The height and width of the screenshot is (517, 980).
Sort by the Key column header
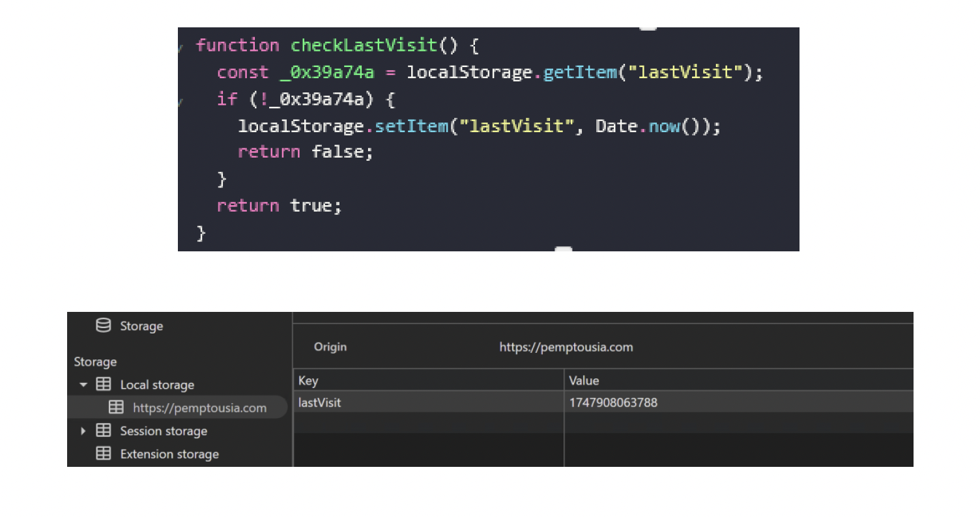308,380
